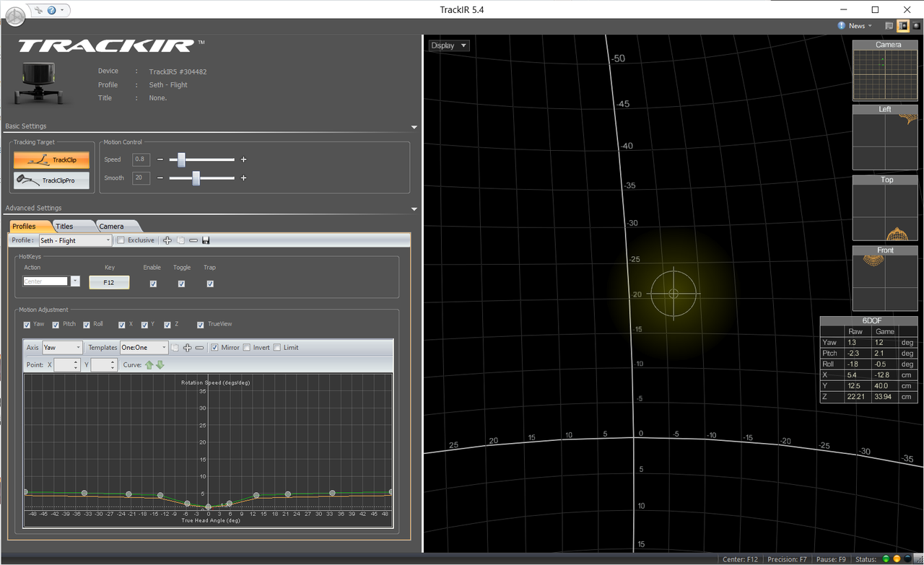Add a curve point with plus icon
924x565 pixels.
(188, 348)
